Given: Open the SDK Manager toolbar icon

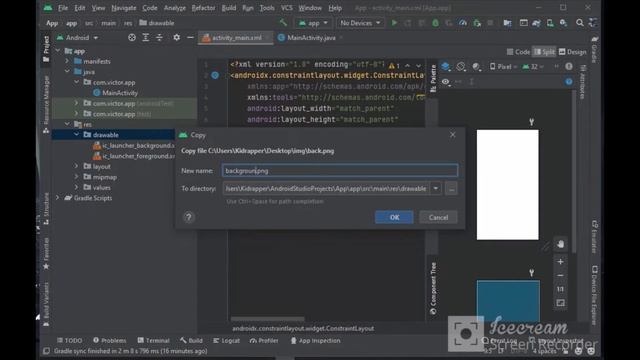Looking at the screenshot, I should [564, 23].
